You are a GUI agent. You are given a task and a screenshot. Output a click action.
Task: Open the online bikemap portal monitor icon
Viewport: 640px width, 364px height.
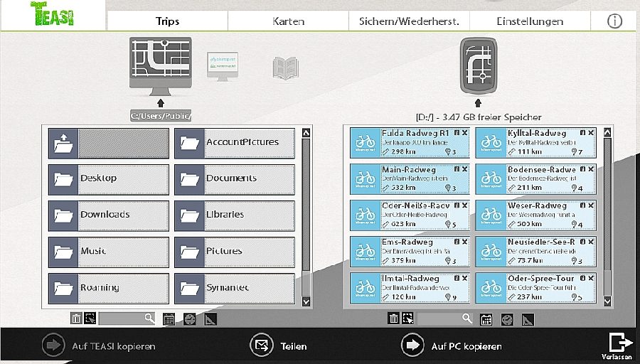tap(223, 66)
